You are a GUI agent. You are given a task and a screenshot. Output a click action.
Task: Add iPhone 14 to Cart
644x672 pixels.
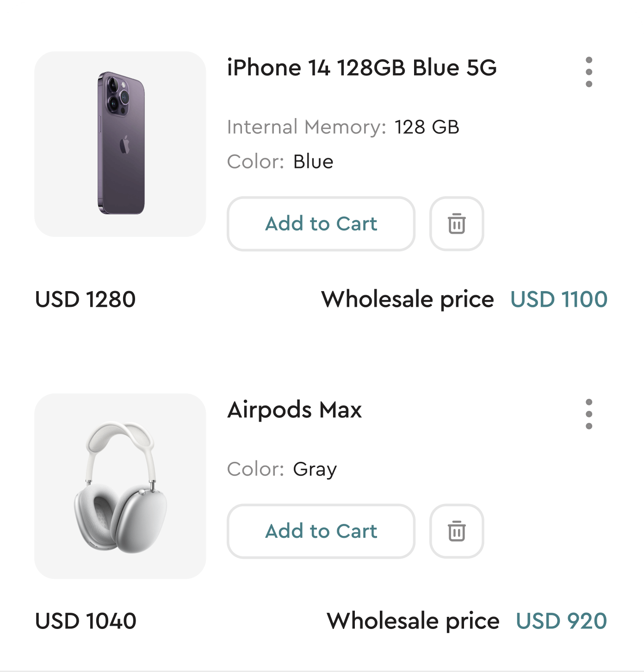(321, 224)
